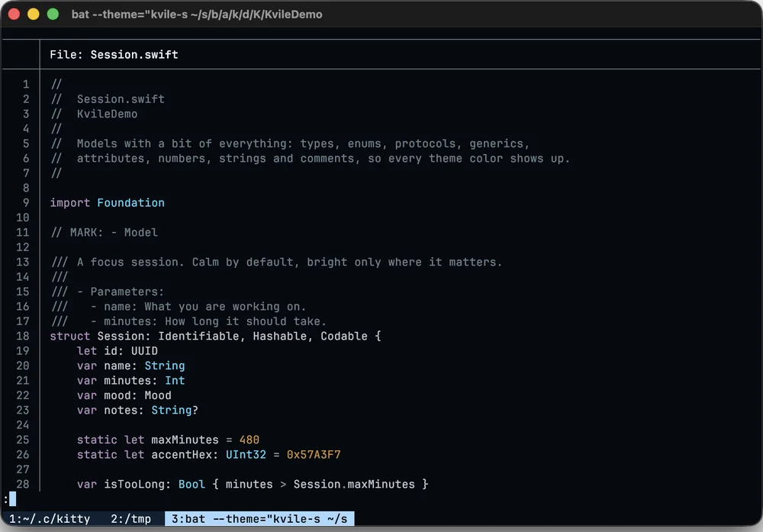
Task: Click the '/// - Parameters:' doc comment
Action: coord(108,292)
